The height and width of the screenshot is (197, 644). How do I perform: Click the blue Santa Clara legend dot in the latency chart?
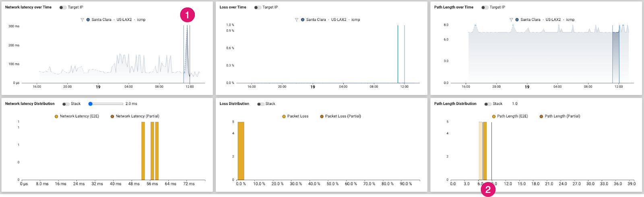88,20
